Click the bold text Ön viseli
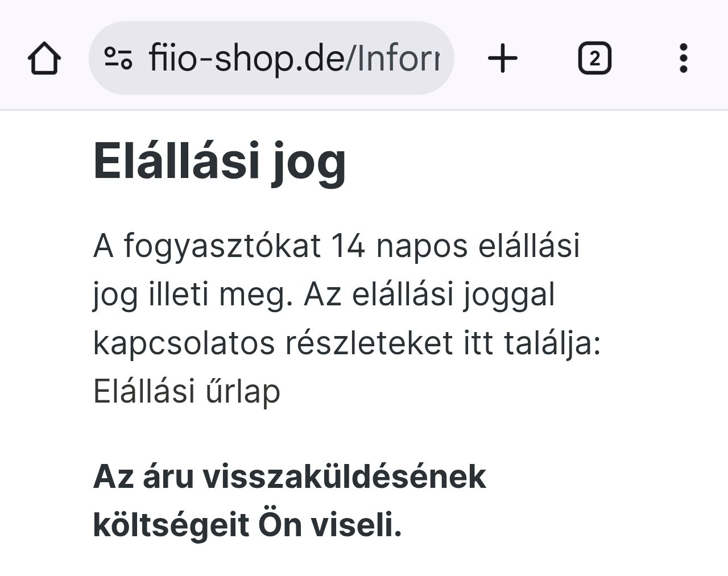728x576 pixels. [x=330, y=524]
